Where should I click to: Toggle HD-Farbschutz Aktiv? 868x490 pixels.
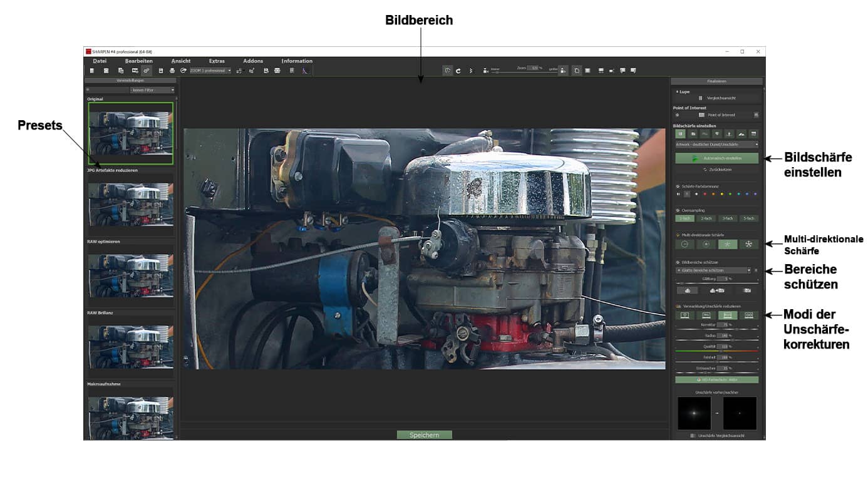pos(716,379)
